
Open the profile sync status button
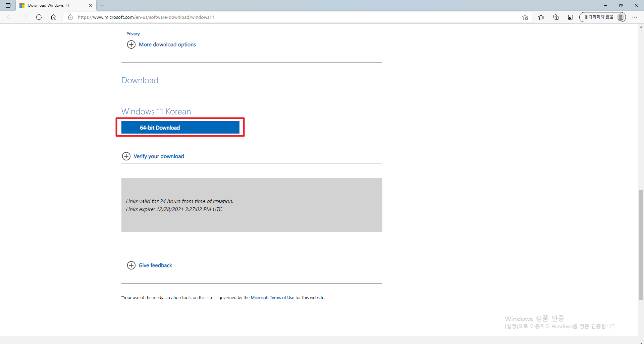602,17
